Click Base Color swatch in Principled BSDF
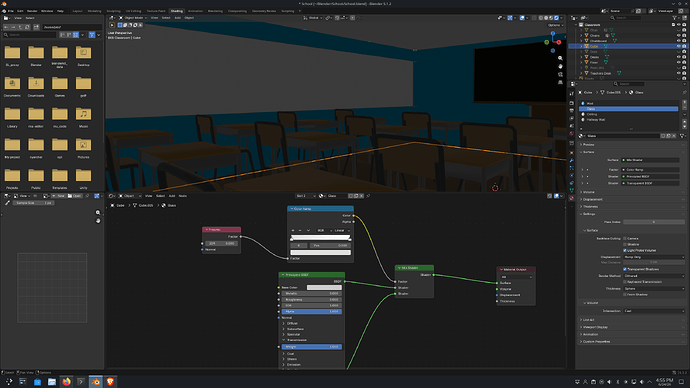Image resolution: width=690 pixels, height=388 pixels. [324, 288]
